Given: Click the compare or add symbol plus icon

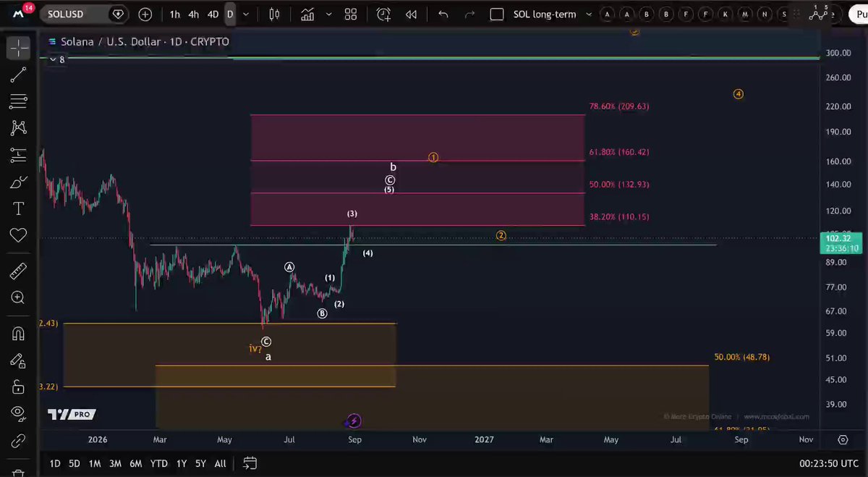Looking at the screenshot, I should coord(145,14).
